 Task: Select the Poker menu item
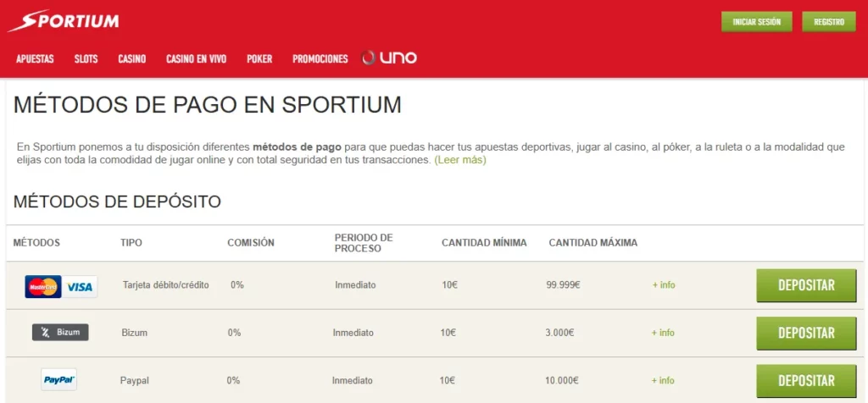[x=259, y=58]
